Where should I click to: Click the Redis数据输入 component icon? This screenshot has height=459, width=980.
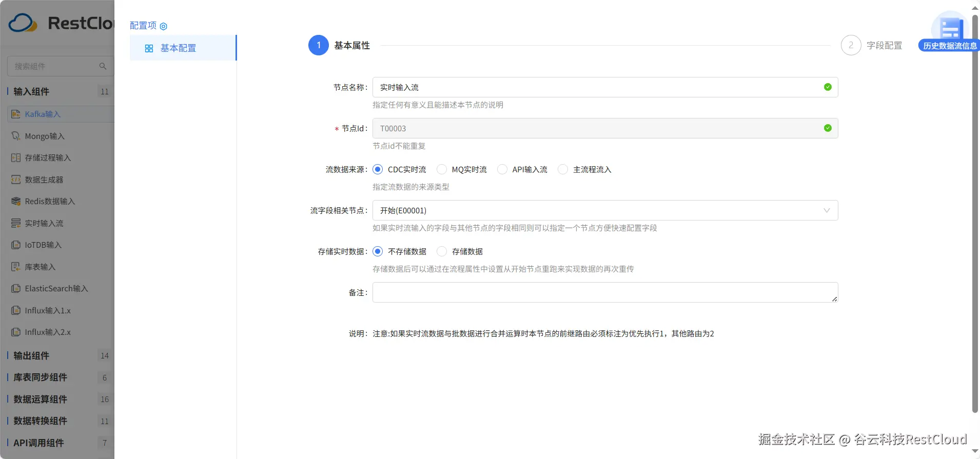tap(16, 201)
